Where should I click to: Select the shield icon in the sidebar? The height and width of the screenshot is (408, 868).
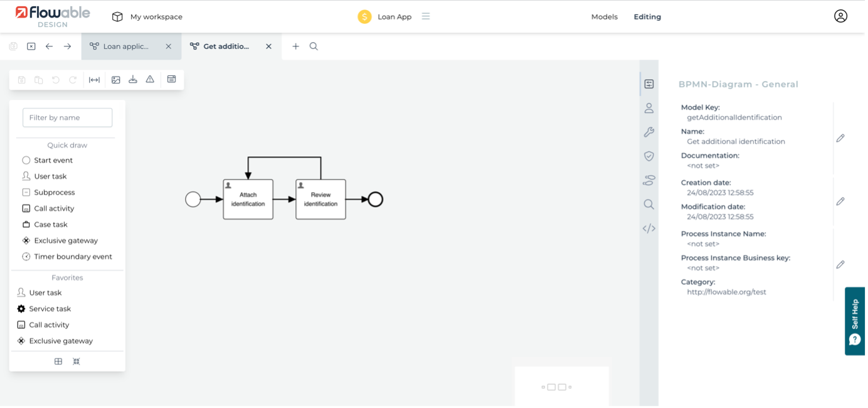click(649, 156)
